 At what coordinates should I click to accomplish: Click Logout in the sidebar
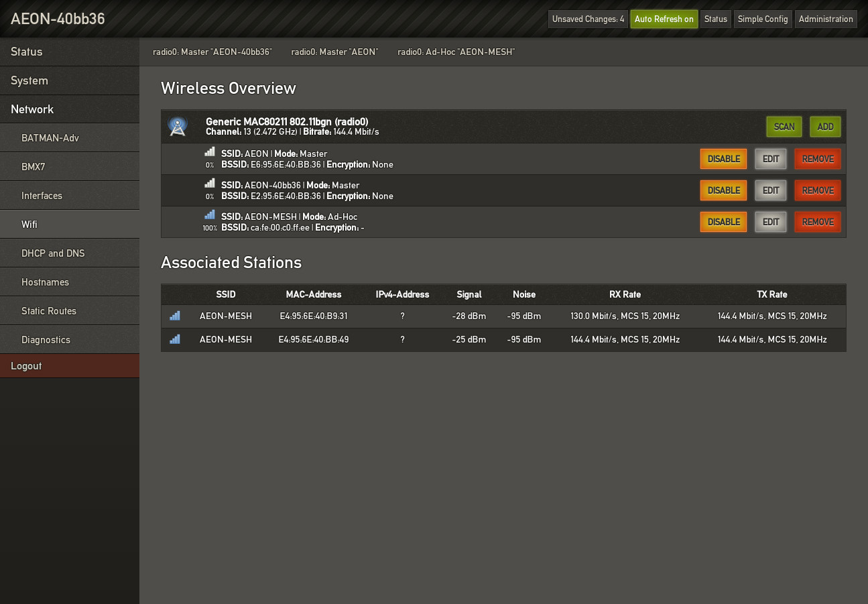coord(26,366)
